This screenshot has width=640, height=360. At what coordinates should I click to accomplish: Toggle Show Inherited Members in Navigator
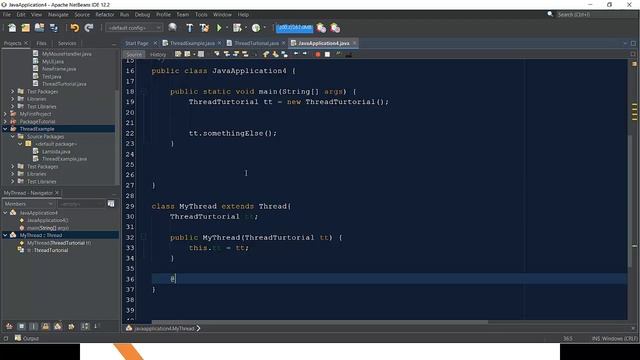click(x=9, y=326)
